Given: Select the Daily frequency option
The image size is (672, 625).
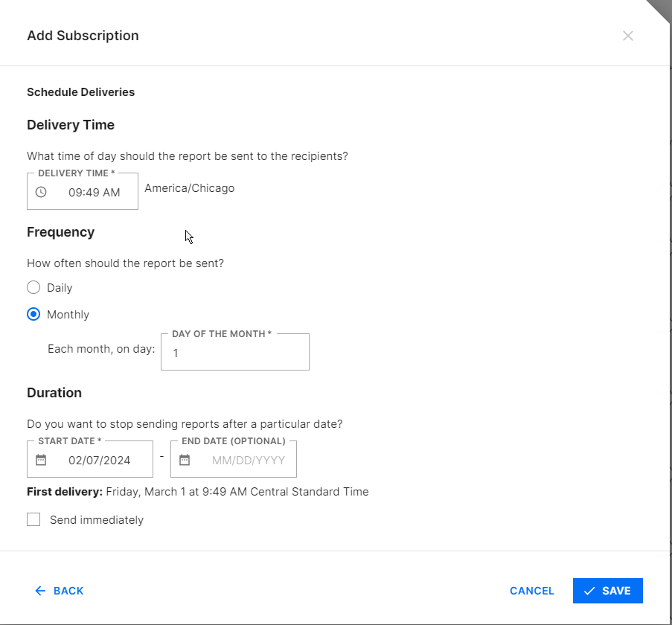Looking at the screenshot, I should (x=33, y=287).
